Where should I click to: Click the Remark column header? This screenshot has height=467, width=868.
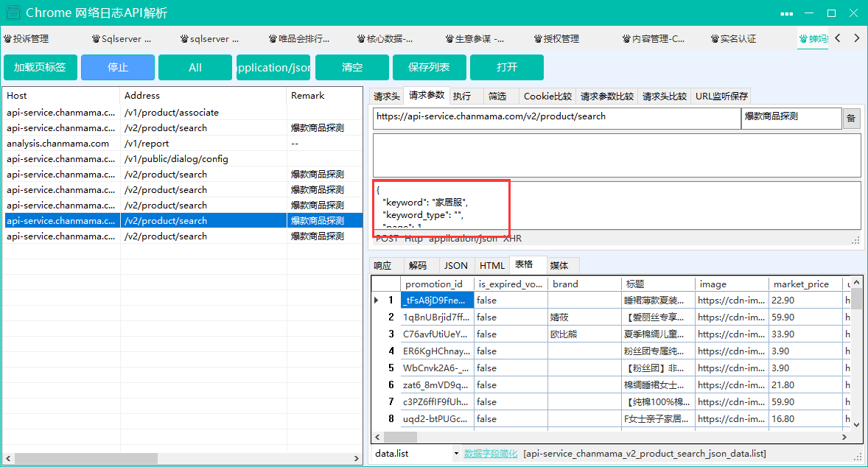coord(324,96)
